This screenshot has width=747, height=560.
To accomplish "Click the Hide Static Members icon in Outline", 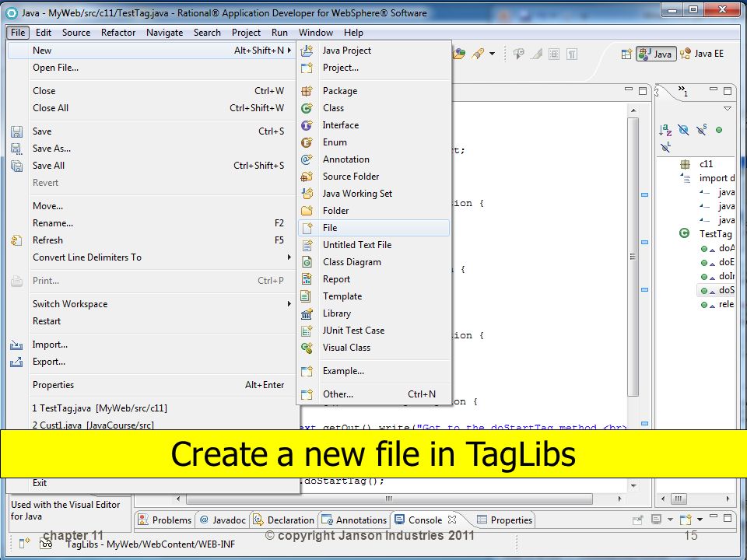I will (701, 130).
